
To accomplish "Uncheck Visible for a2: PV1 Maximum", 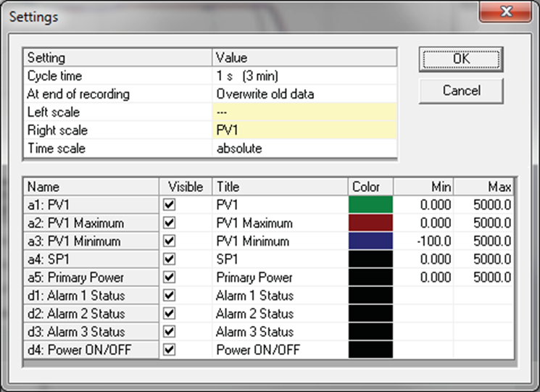I will coord(169,223).
